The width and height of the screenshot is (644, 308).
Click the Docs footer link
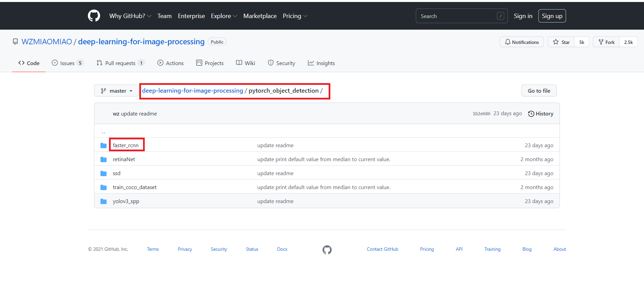pyautogui.click(x=282, y=249)
